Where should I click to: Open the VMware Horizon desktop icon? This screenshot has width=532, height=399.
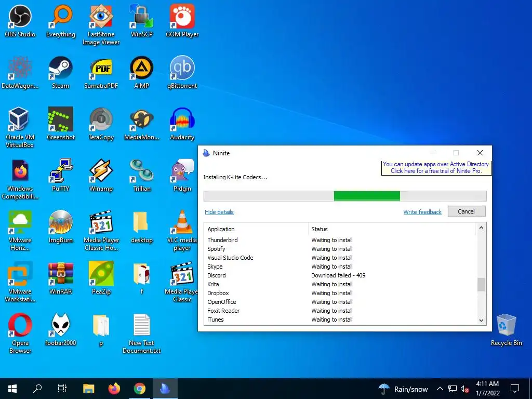click(20, 231)
